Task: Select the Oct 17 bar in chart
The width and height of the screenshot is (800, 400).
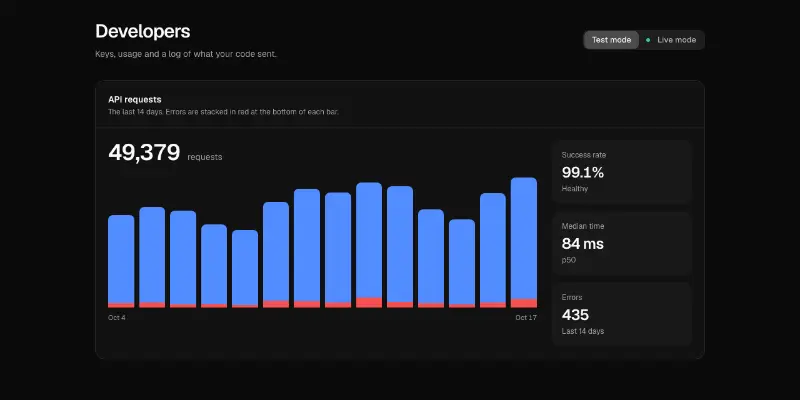Action: pyautogui.click(x=523, y=242)
